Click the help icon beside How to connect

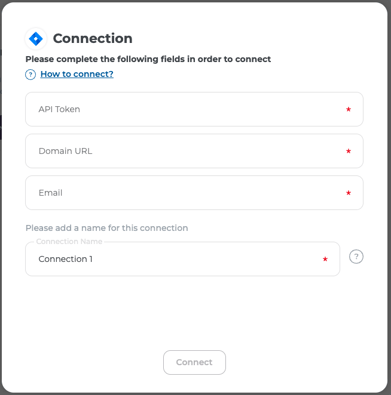pos(30,74)
